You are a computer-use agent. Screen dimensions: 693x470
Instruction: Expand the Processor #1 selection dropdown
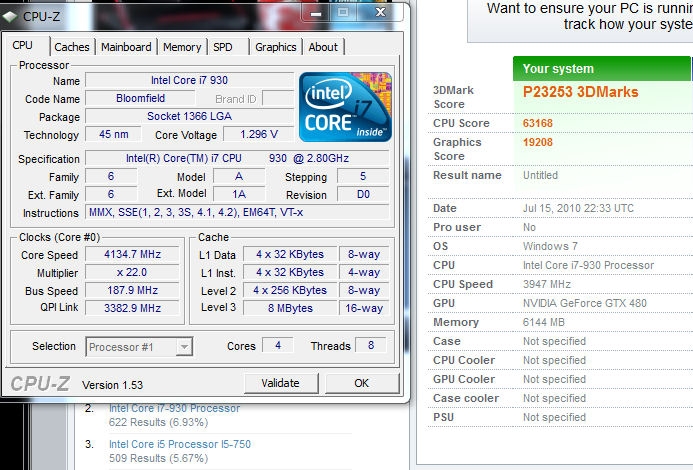point(184,347)
